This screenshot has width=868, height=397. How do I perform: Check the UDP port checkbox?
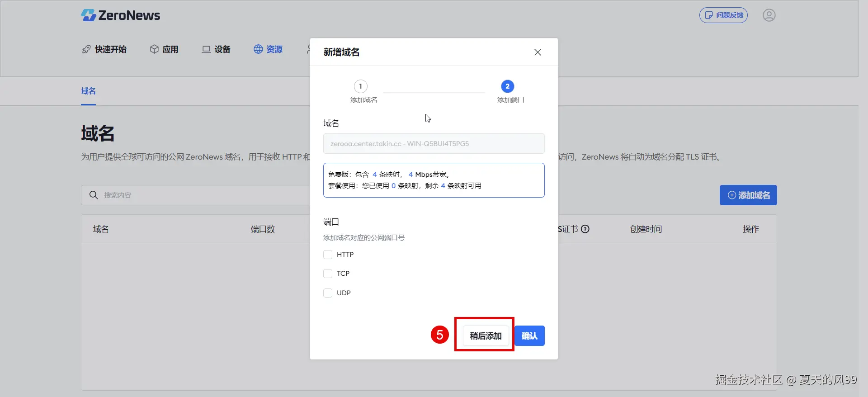pos(328,293)
